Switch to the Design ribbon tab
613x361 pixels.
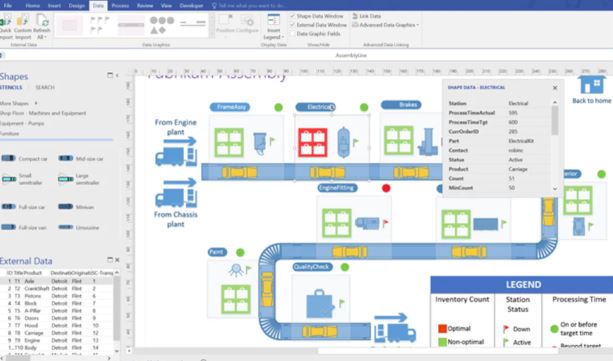pos(76,5)
